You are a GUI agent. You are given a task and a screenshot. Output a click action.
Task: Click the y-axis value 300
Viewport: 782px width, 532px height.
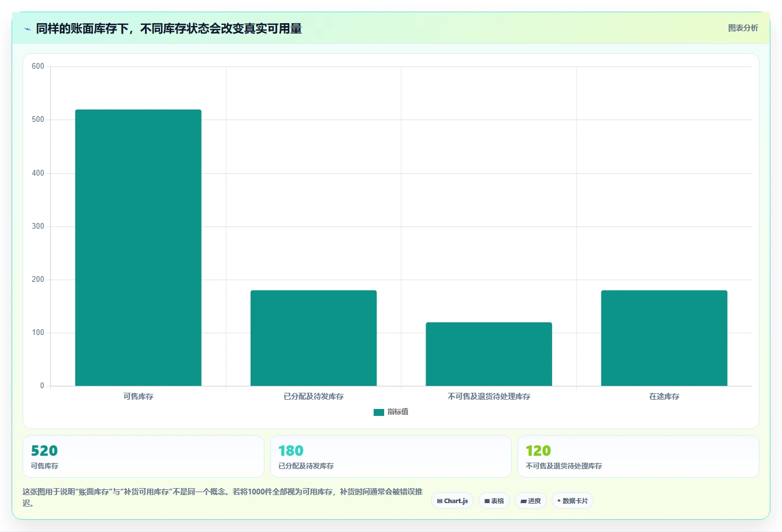point(38,226)
